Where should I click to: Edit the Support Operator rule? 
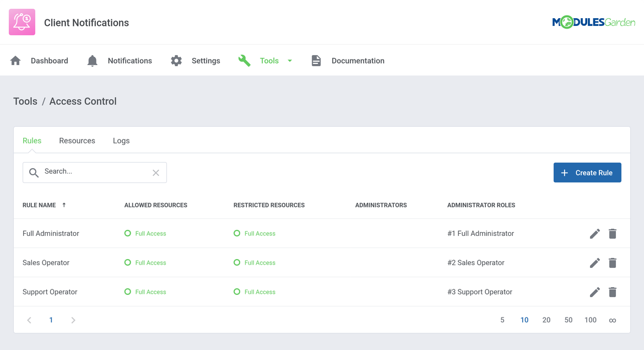(x=595, y=292)
